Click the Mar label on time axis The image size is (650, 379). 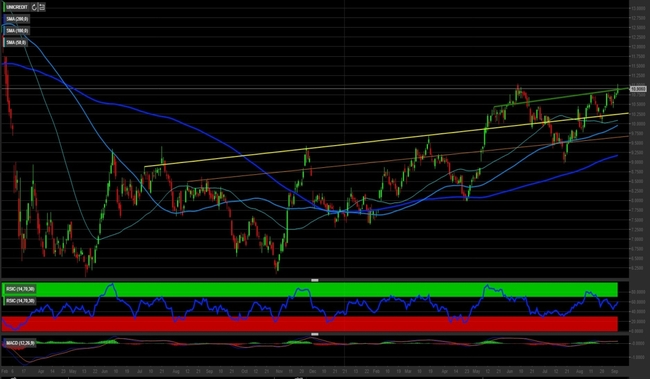coord(408,372)
